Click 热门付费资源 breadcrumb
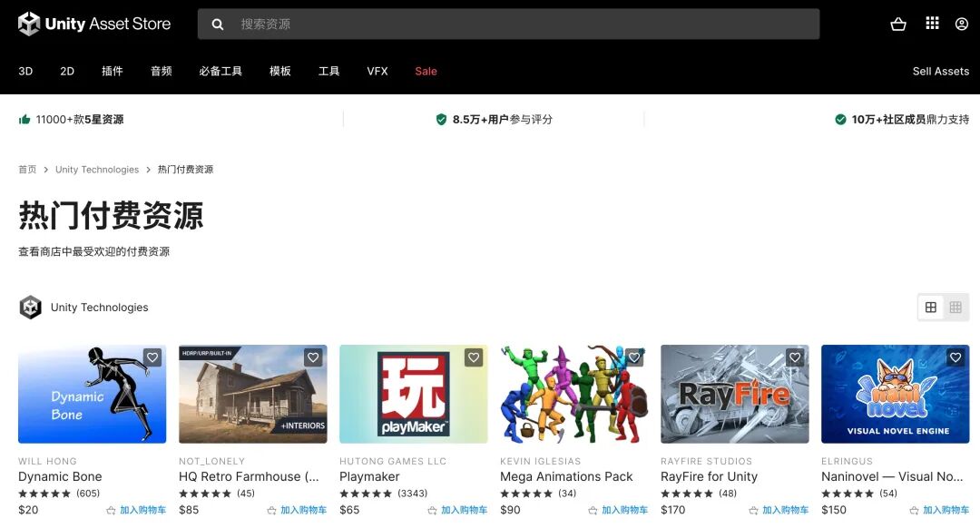 [185, 170]
